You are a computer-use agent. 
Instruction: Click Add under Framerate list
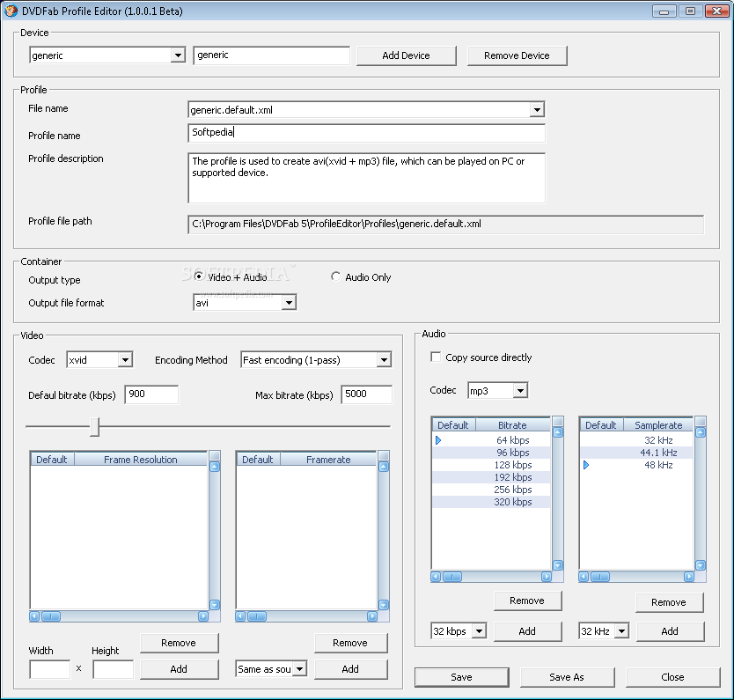350,669
